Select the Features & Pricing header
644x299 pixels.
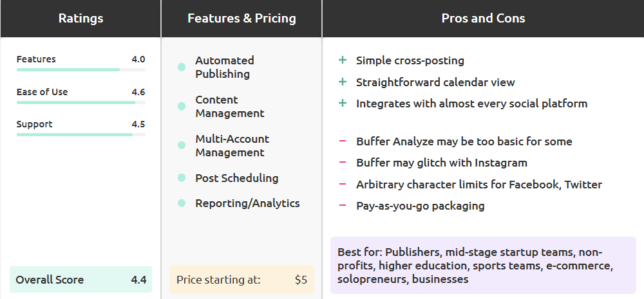241,19
